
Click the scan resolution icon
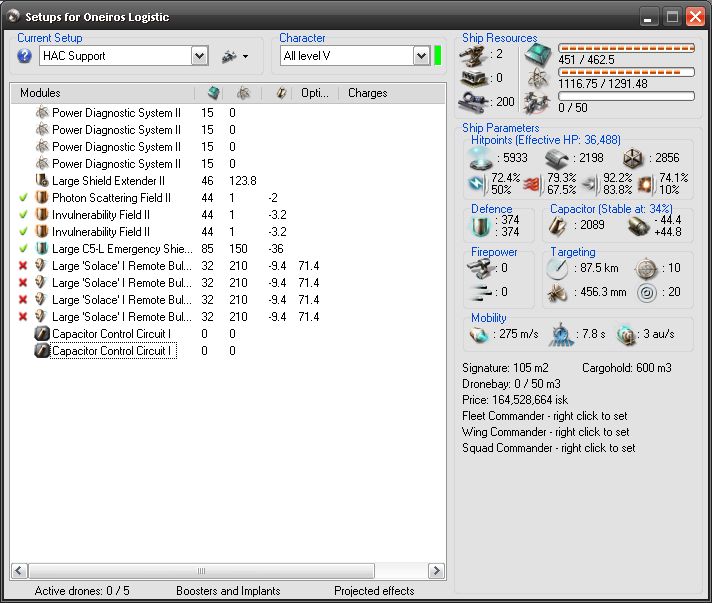point(557,293)
